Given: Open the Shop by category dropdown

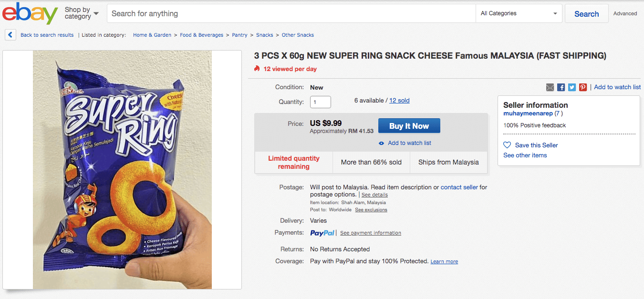Looking at the screenshot, I should [x=82, y=13].
